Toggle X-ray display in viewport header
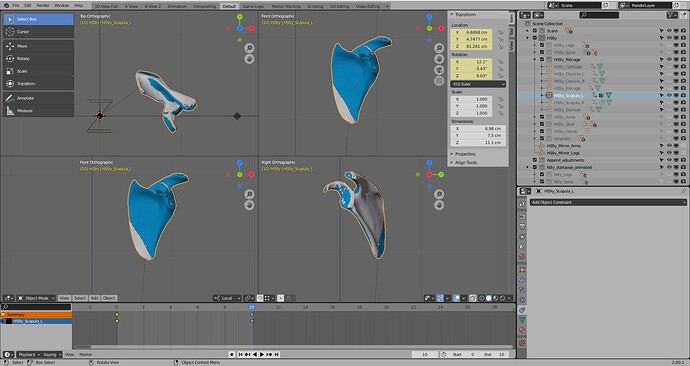 pyautogui.click(x=472, y=298)
